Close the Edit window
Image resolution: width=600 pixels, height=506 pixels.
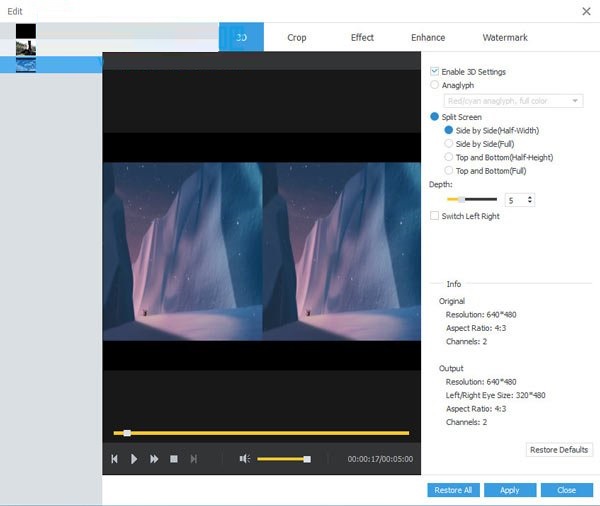(586, 11)
